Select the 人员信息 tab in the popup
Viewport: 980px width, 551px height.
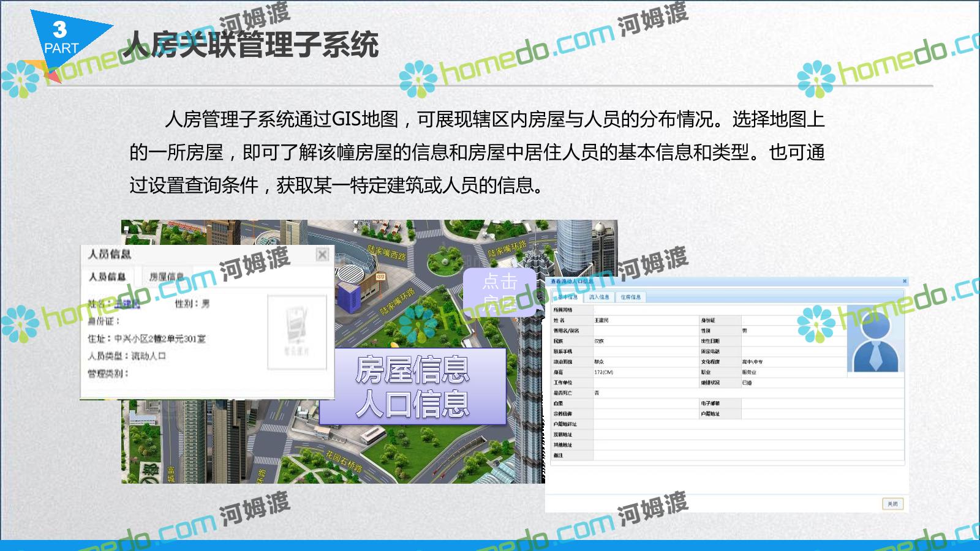pyautogui.click(x=107, y=277)
